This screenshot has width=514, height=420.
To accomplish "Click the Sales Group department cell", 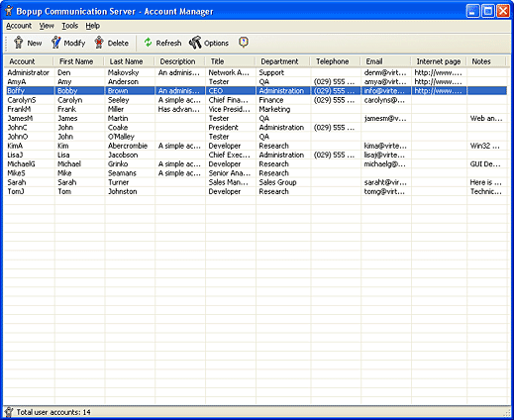I will 277,182.
